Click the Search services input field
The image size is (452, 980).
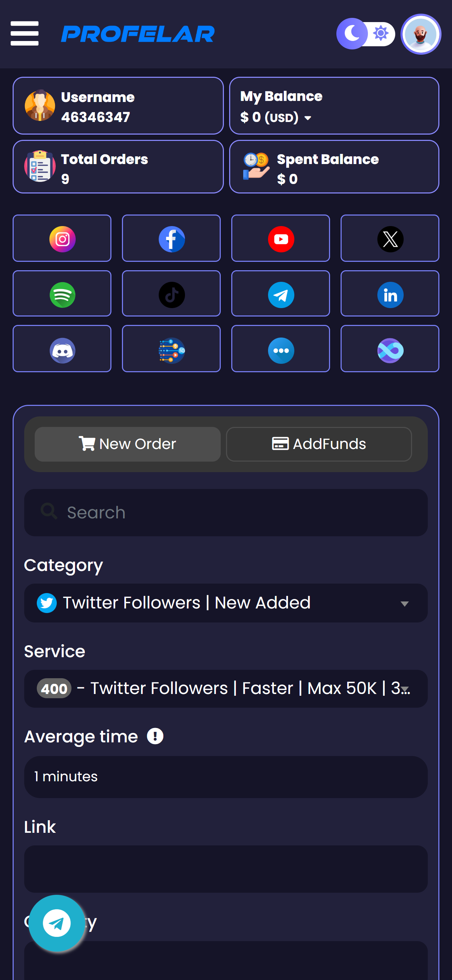point(226,512)
